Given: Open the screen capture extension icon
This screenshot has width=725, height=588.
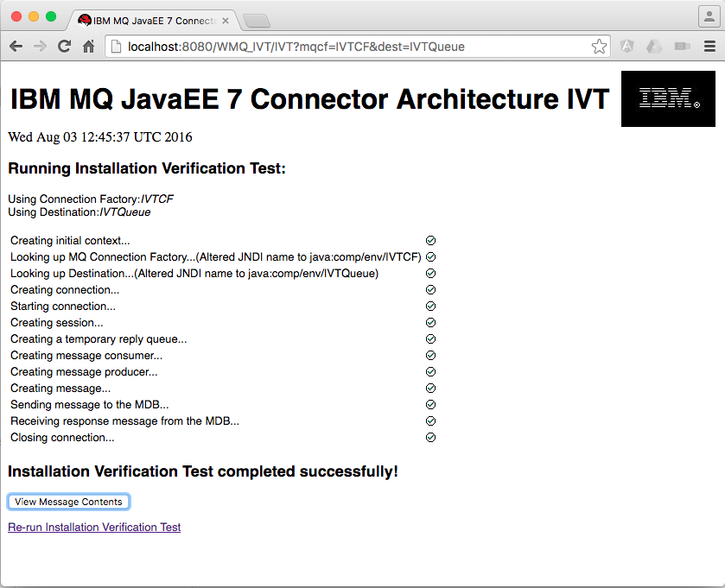Looking at the screenshot, I should 682,46.
